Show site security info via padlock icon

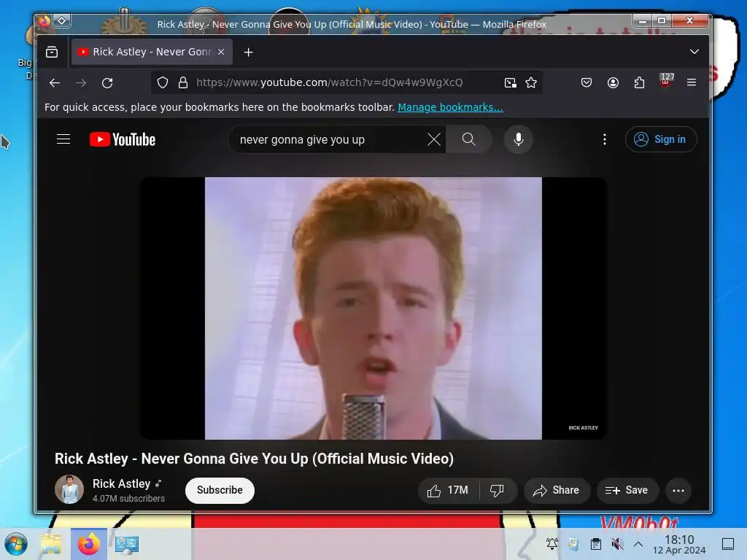pos(183,83)
